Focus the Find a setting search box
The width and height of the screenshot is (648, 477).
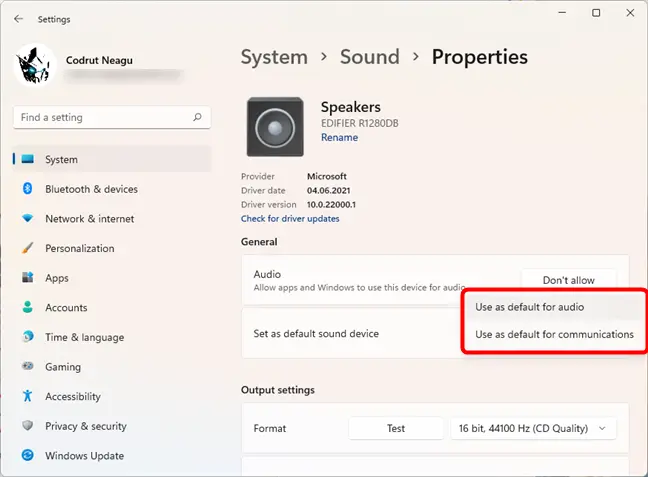tap(112, 117)
